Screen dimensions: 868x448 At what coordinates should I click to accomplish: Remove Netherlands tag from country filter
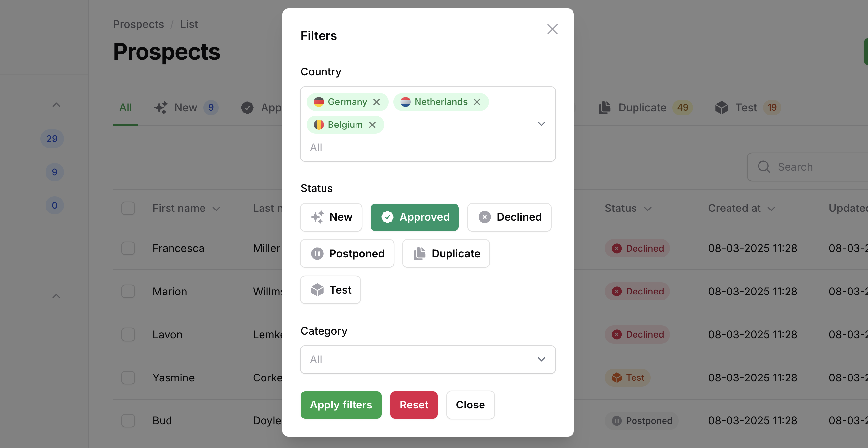pyautogui.click(x=477, y=102)
